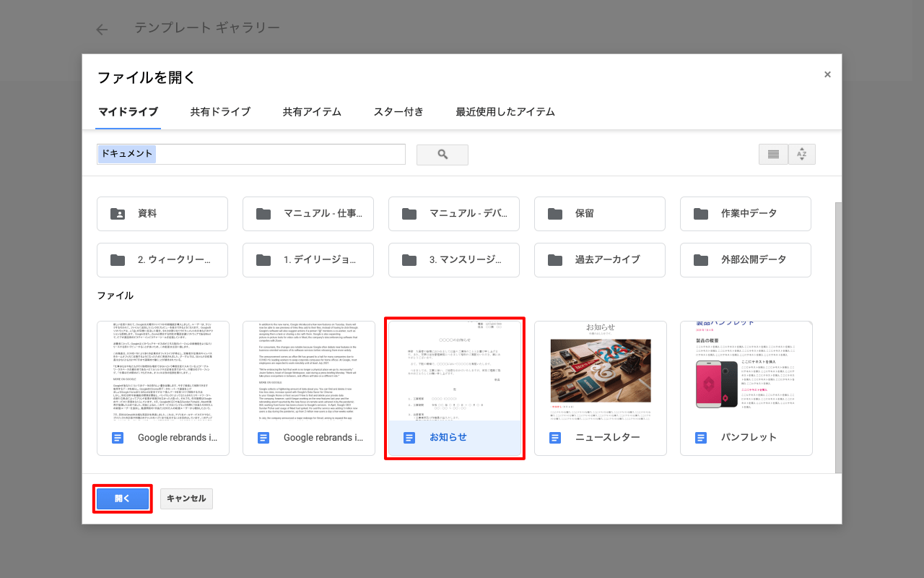Click the 開く button
The image size is (924, 578).
pyautogui.click(x=122, y=499)
